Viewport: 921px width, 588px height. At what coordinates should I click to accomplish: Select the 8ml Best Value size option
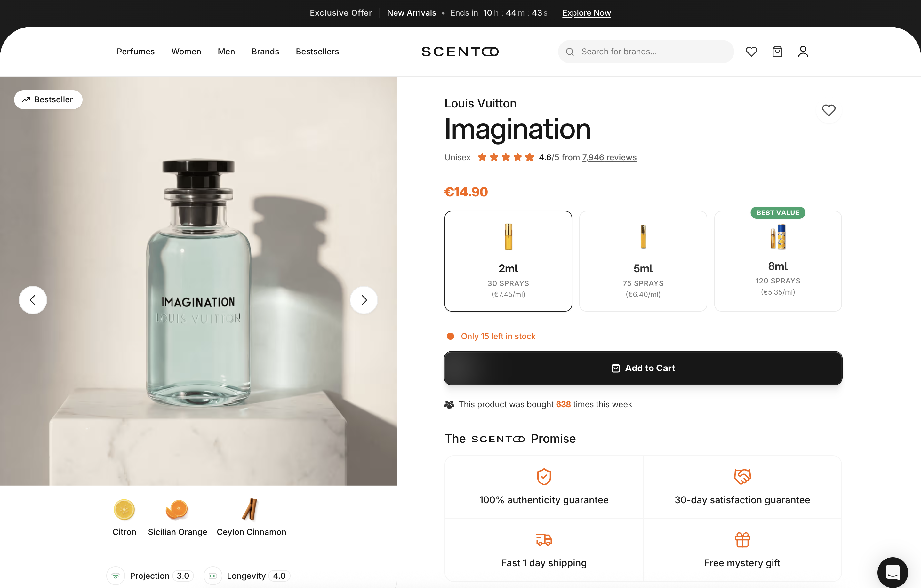pyautogui.click(x=778, y=261)
